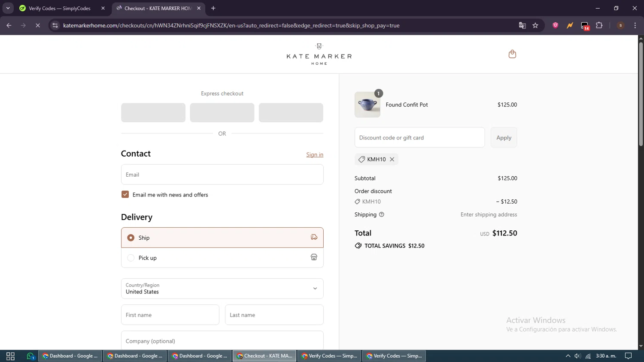Click the Sign in link
Screen dimensions: 644x362
pyautogui.click(x=315, y=155)
